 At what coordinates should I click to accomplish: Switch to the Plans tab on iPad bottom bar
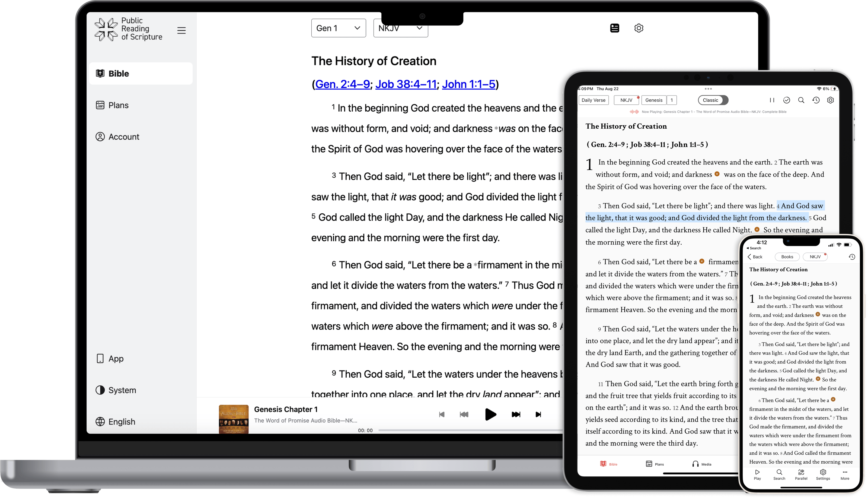point(655,464)
